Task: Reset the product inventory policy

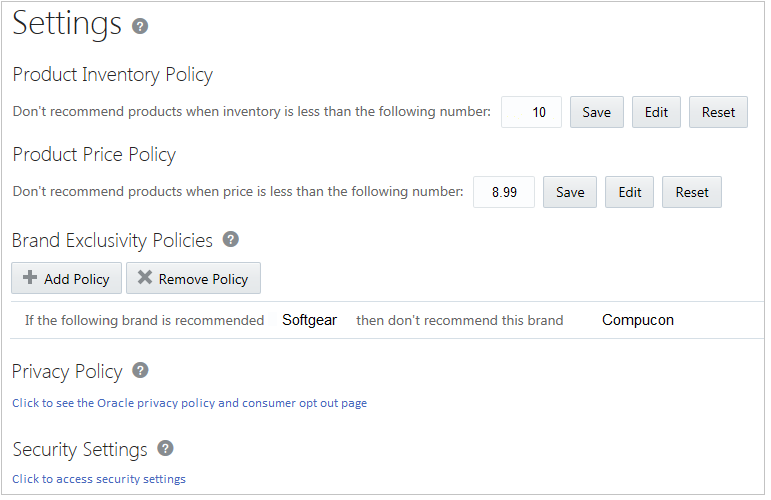Action: pyautogui.click(x=718, y=112)
